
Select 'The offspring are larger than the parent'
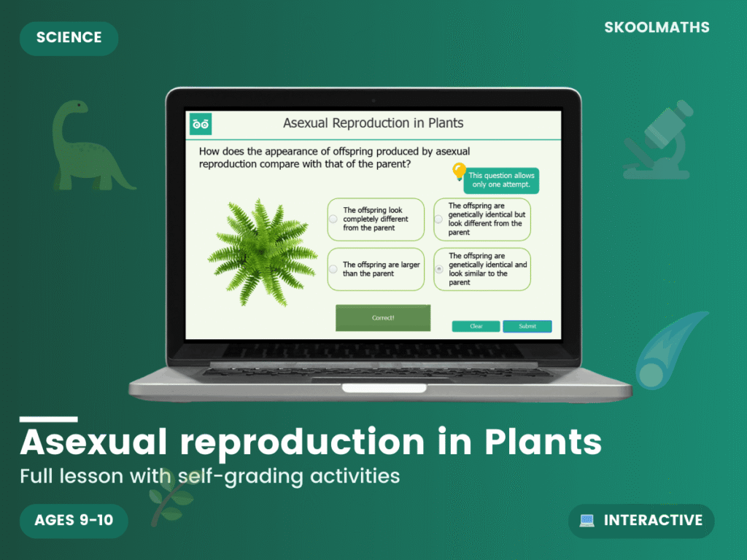coord(376,268)
